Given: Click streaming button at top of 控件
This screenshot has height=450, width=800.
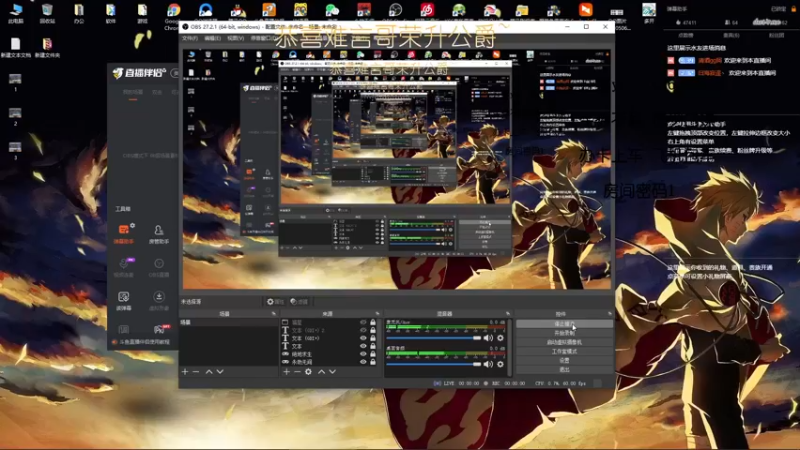Looking at the screenshot, I should [564, 323].
